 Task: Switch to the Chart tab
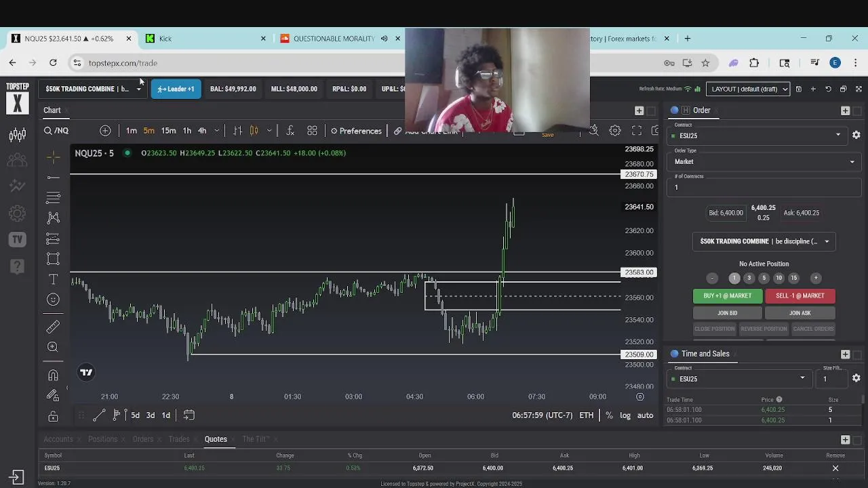52,110
